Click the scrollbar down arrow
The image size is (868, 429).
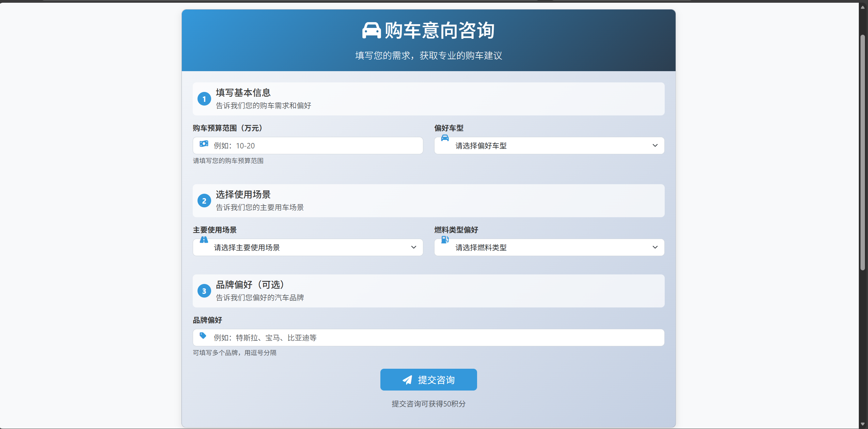pos(863,424)
